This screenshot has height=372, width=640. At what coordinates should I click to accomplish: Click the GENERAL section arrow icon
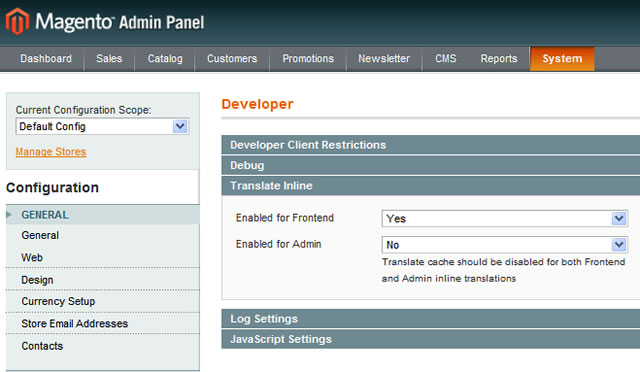click(9, 215)
